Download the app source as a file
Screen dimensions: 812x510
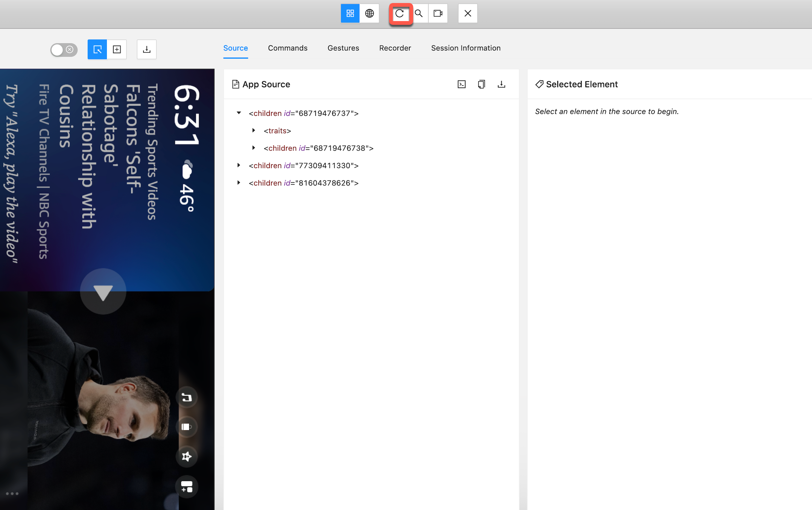[502, 84]
